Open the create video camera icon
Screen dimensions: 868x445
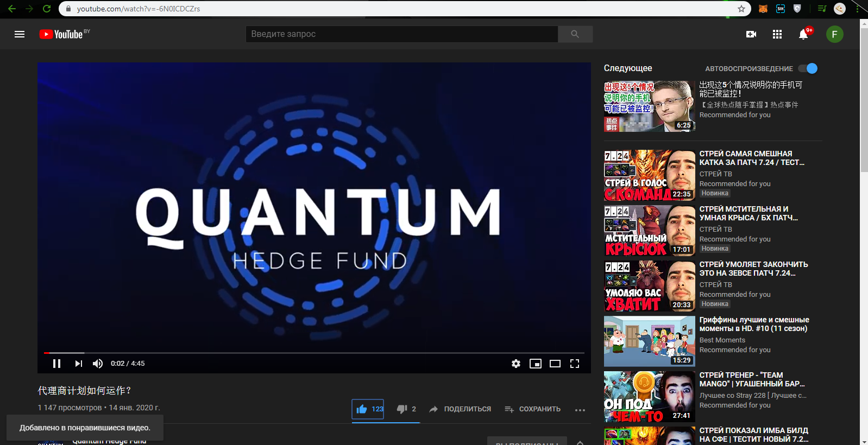pos(751,34)
